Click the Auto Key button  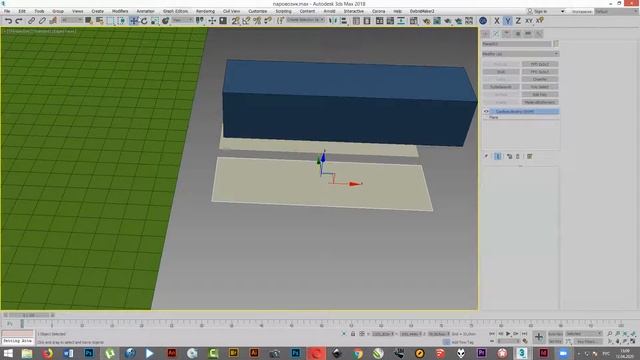pos(555,334)
